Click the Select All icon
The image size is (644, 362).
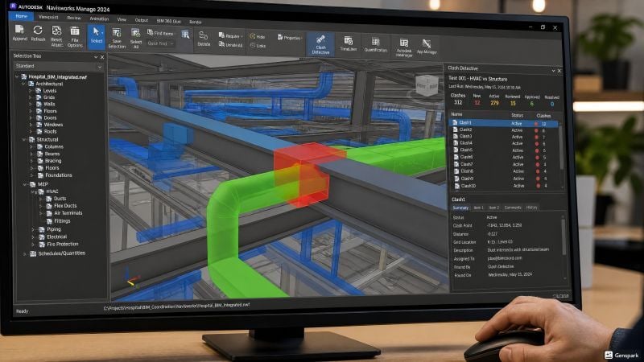(135, 33)
